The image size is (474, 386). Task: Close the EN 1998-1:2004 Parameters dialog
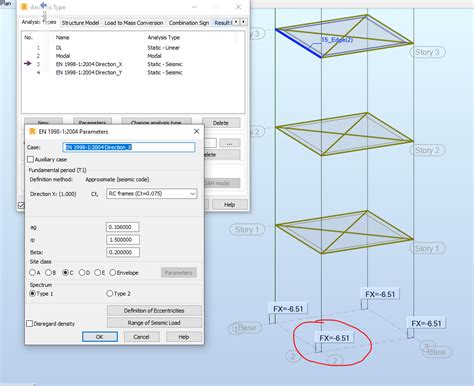pos(196,131)
